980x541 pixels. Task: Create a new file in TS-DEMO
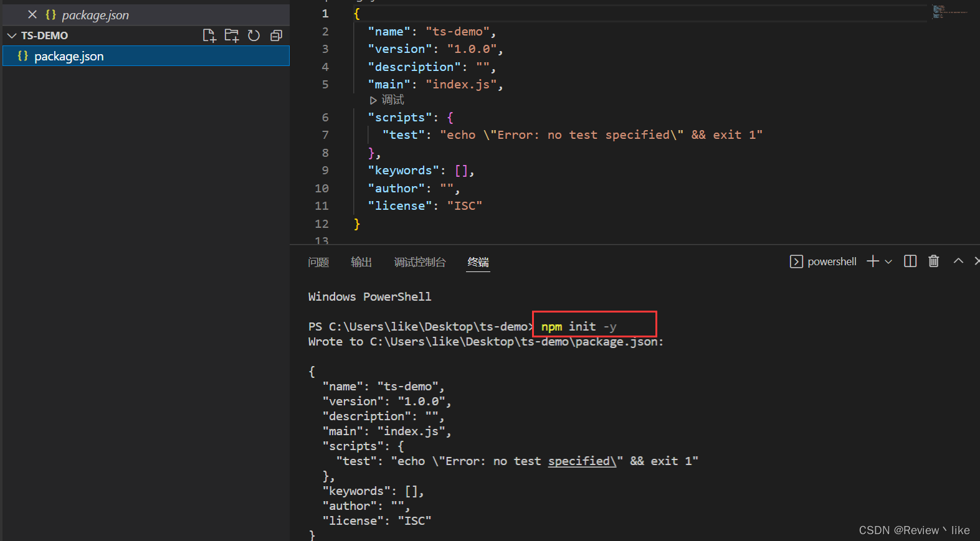pyautogui.click(x=209, y=35)
